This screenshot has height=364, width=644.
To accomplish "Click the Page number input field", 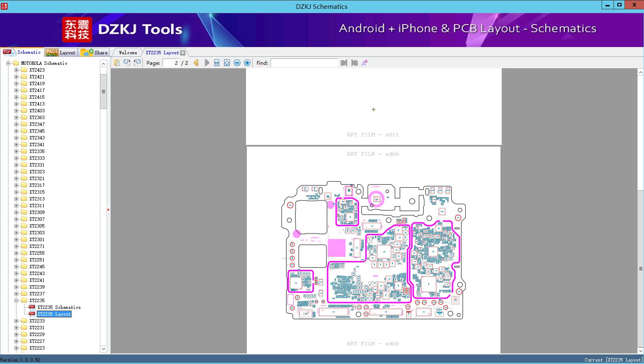I will [x=171, y=63].
